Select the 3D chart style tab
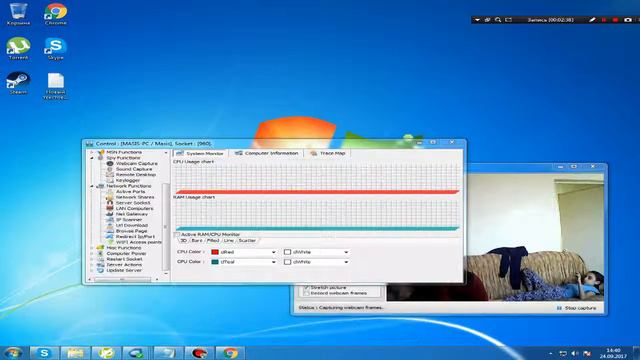 [184, 240]
